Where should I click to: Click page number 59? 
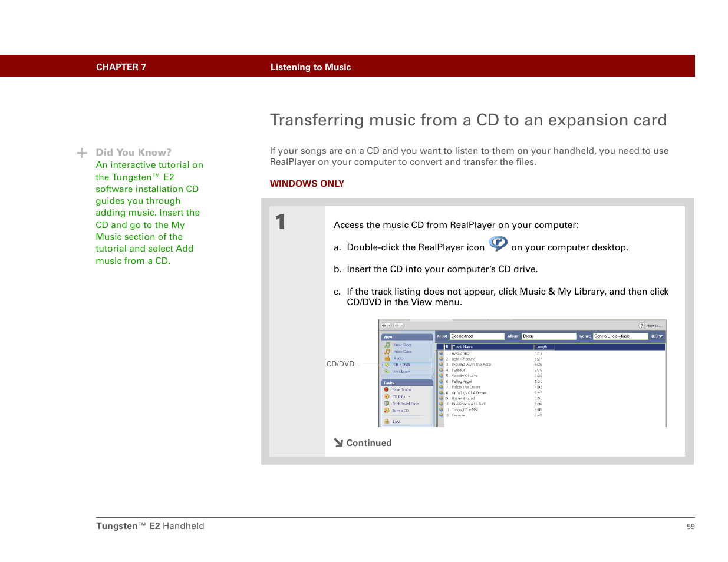691,527
